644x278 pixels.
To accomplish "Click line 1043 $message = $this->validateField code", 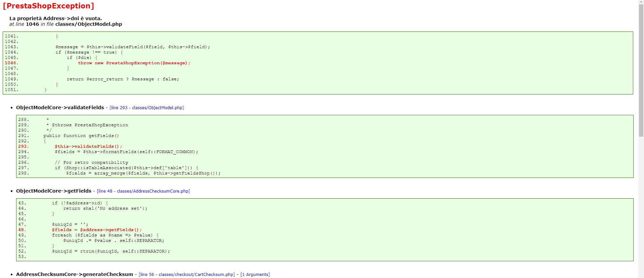I will coord(133,47).
